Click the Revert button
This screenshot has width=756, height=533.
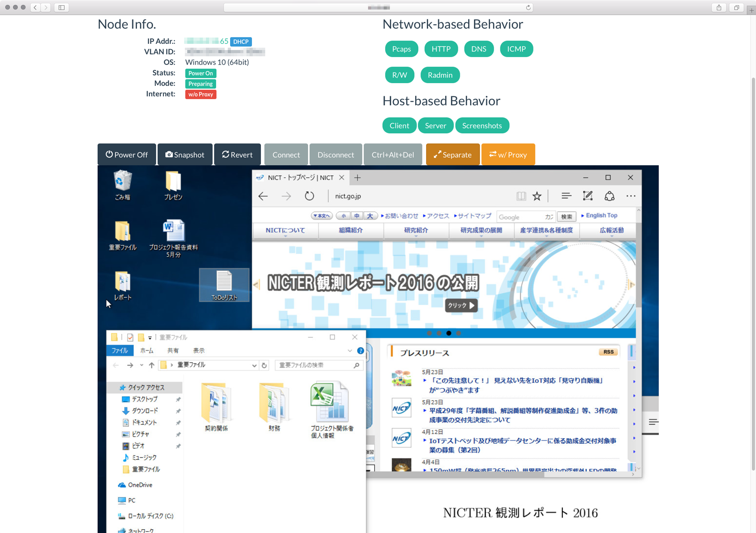pos(237,154)
